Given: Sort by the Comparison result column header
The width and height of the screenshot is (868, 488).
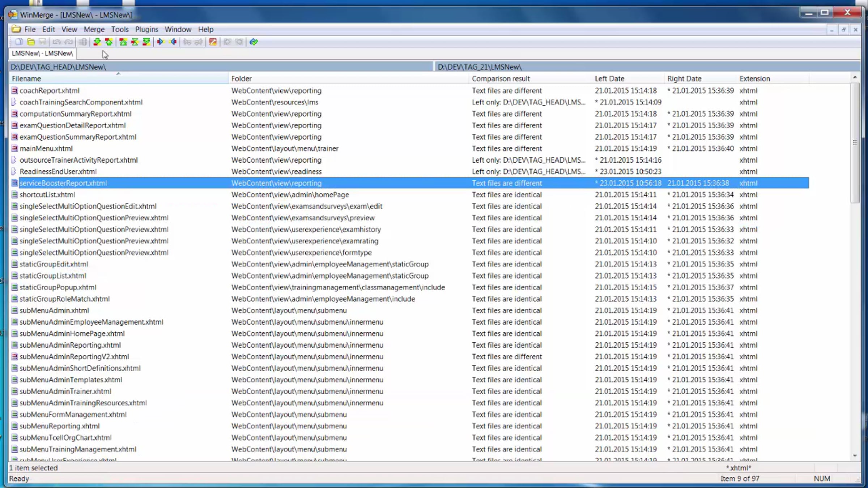Looking at the screenshot, I should coord(501,78).
